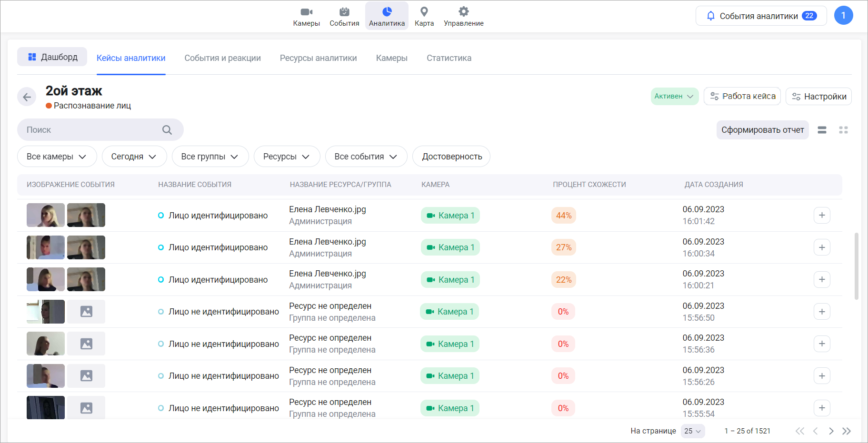Image resolution: width=868 pixels, height=443 pixels.
Task: Open the Активен status dropdown
Action: click(x=674, y=96)
